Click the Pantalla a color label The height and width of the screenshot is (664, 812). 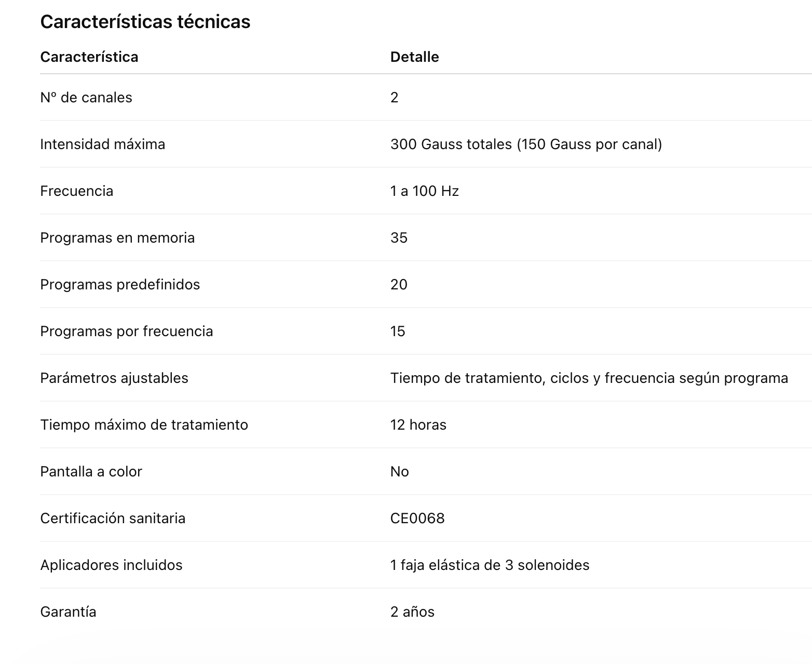pos(91,471)
